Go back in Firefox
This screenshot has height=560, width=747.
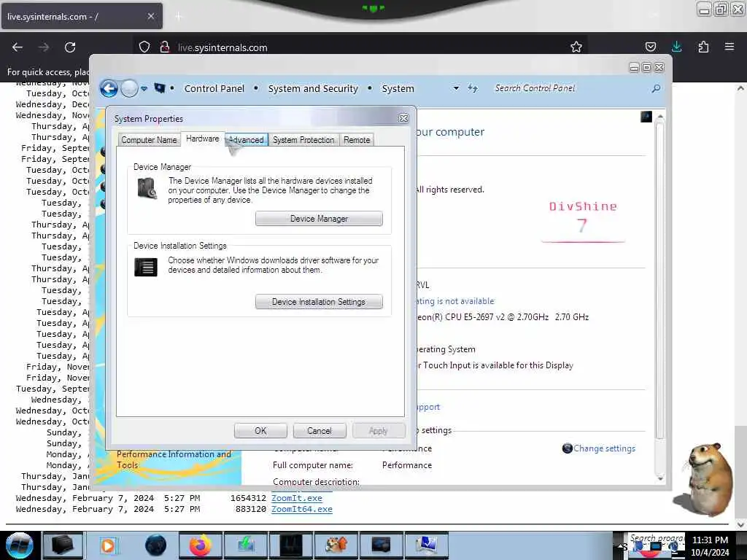18,47
